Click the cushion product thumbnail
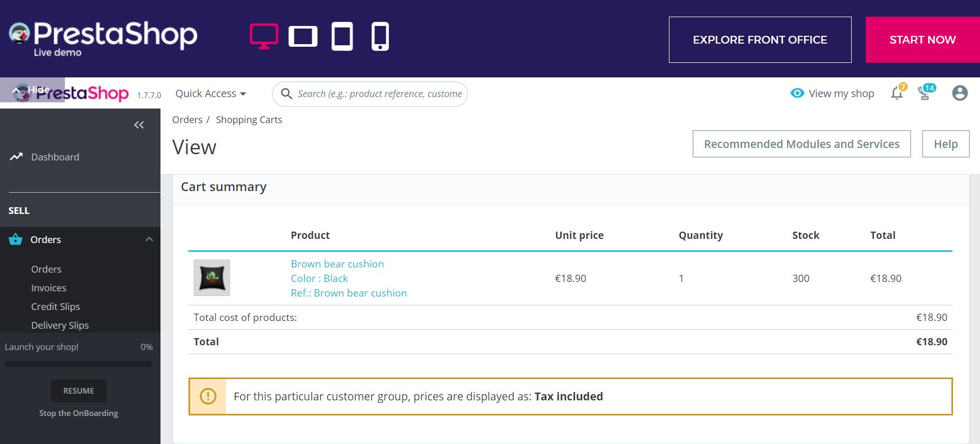Screen dimensions: 980x444 coord(212,278)
